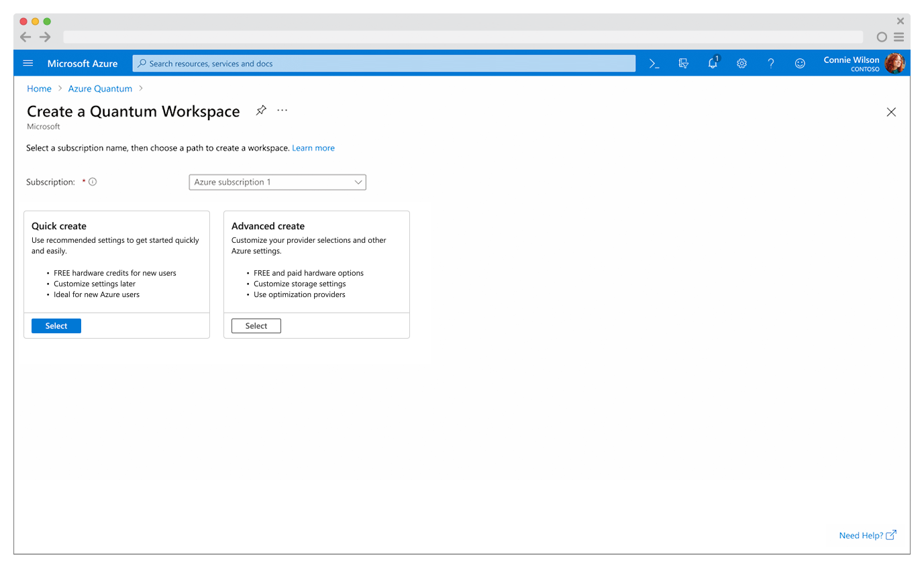Open the Need Help? link
924x568 pixels.
point(862,535)
